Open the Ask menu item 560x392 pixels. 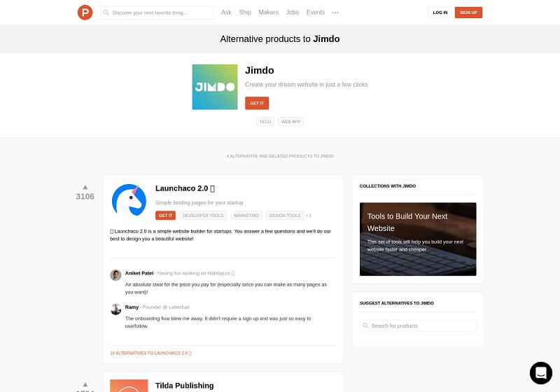(226, 12)
